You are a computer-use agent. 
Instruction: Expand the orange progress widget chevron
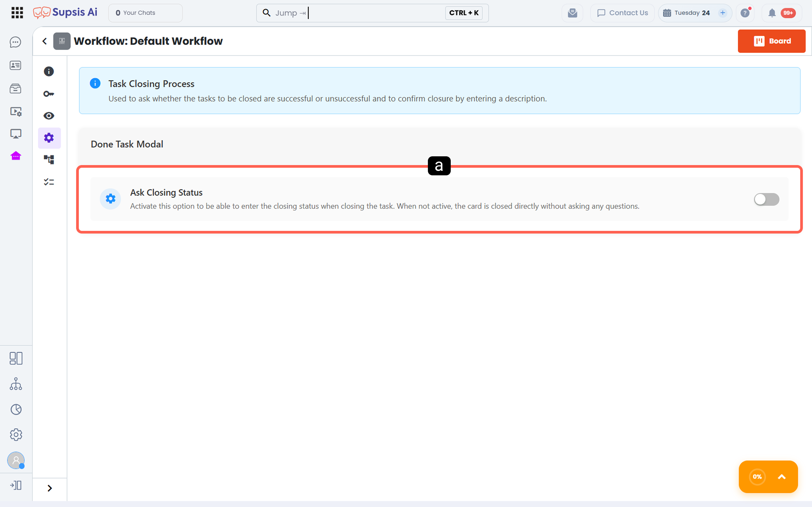coord(782,477)
